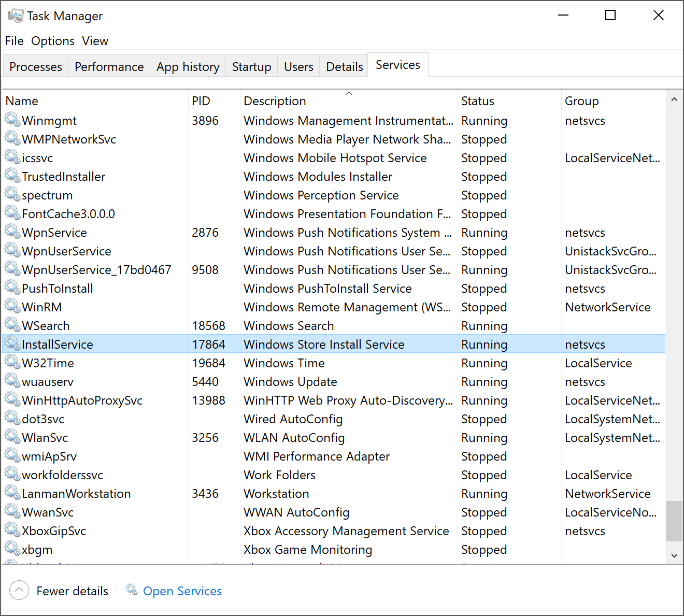Select the TrustedInstaller service icon
The width and height of the screenshot is (684, 616).
[x=12, y=176]
